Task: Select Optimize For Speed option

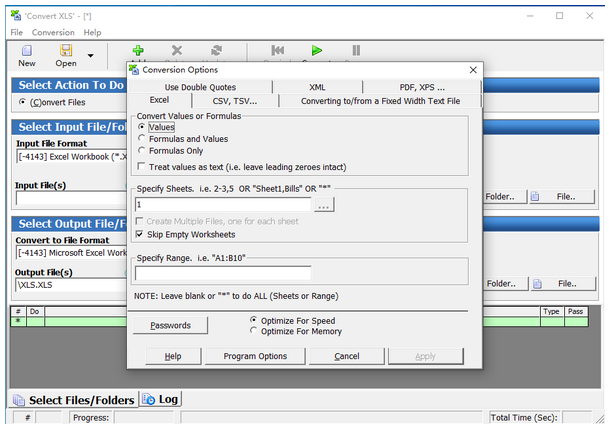Action: (254, 320)
